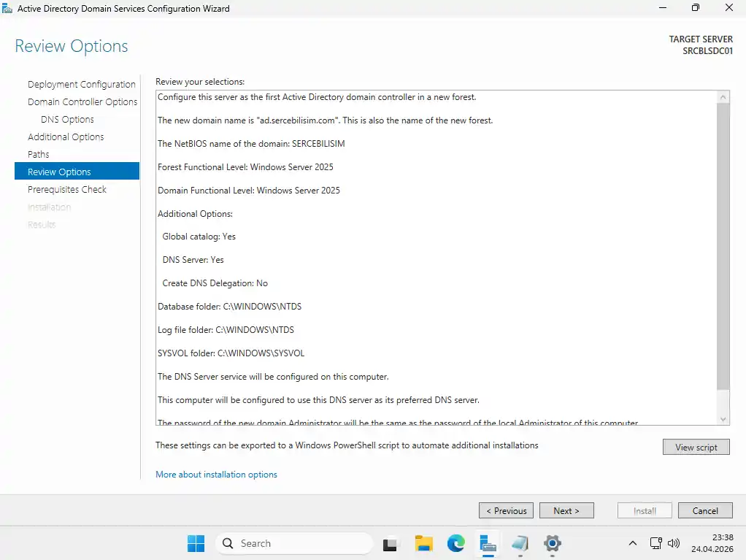Open network status tray icon
The height and width of the screenshot is (560, 746).
click(x=656, y=543)
